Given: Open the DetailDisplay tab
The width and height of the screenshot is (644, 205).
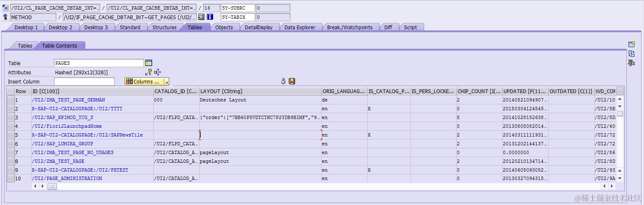Looking at the screenshot, I should pyautogui.click(x=258, y=27).
